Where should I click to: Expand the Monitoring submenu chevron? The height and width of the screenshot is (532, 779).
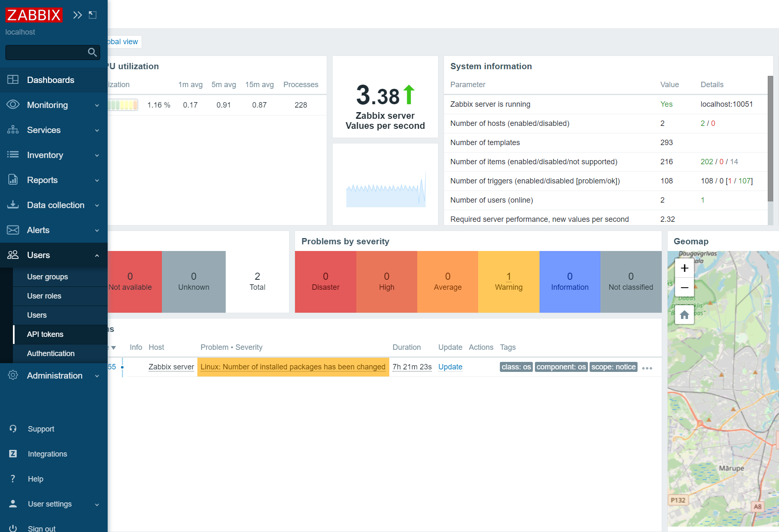point(97,105)
